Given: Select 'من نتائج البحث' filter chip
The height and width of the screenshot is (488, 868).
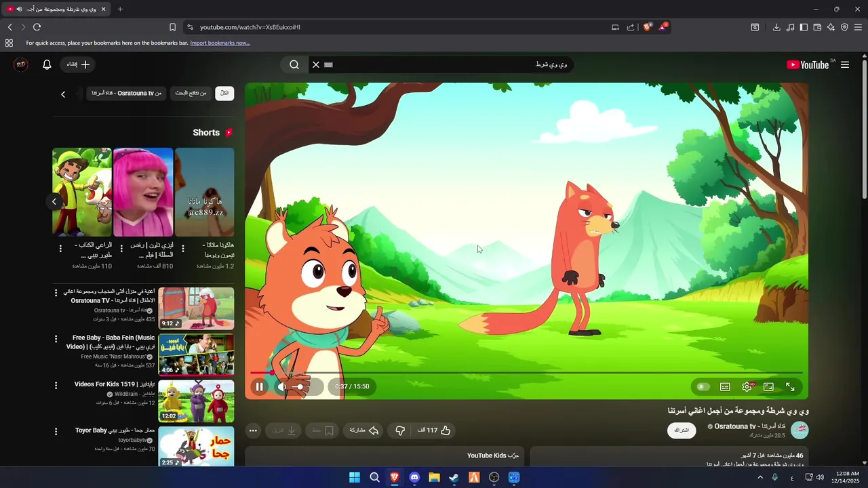Looking at the screenshot, I should 191,93.
